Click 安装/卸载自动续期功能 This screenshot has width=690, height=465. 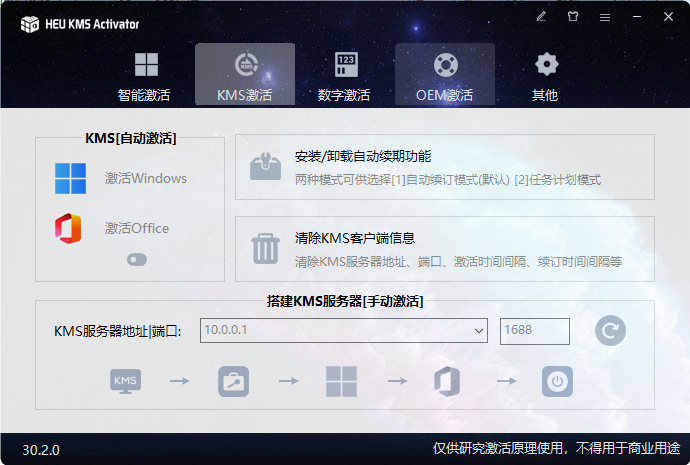pos(363,156)
